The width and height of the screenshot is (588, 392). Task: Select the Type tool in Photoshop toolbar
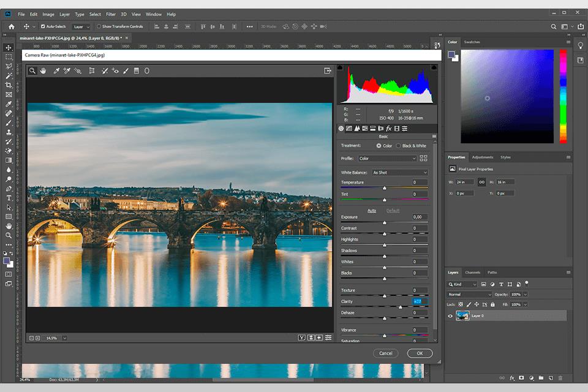pyautogui.click(x=9, y=198)
